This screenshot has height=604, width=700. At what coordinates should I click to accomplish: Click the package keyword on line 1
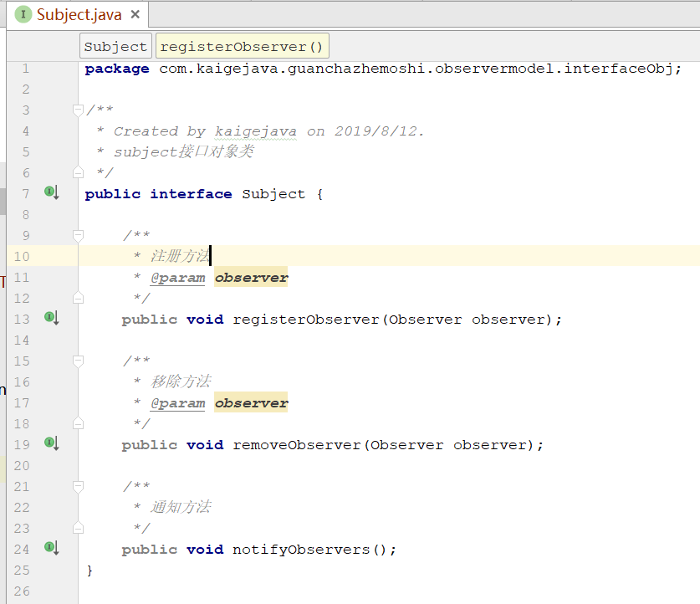pos(117,69)
